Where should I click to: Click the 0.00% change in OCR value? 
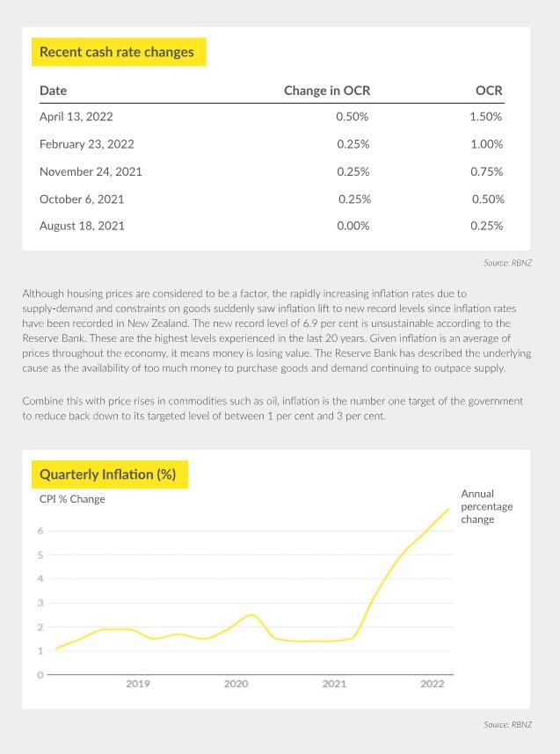[353, 226]
